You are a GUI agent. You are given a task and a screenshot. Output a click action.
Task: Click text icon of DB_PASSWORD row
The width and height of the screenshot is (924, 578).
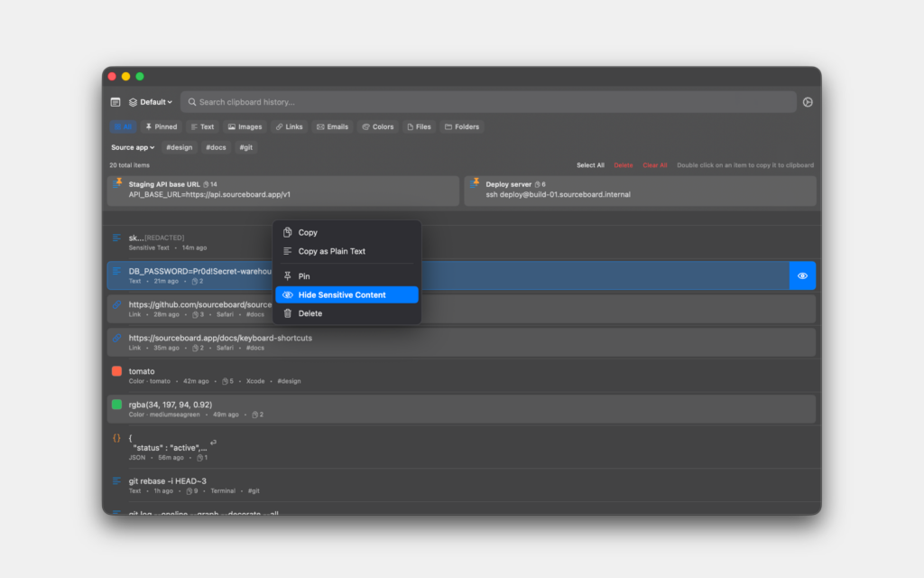(x=116, y=271)
